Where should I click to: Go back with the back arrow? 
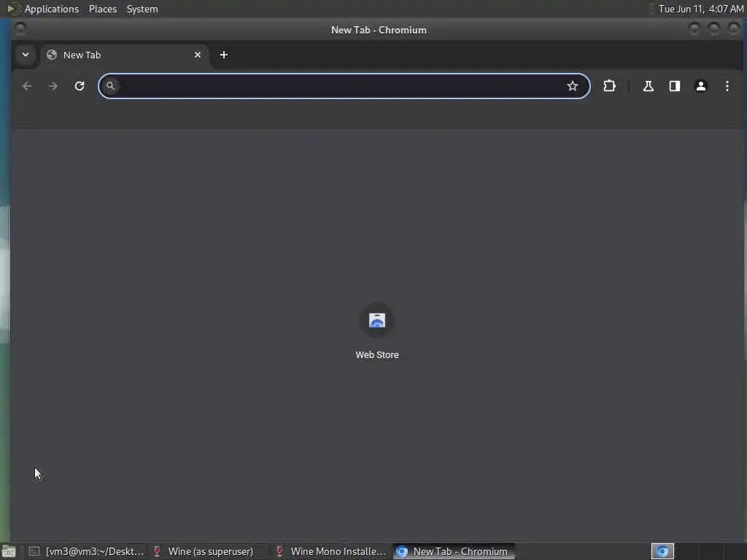27,86
